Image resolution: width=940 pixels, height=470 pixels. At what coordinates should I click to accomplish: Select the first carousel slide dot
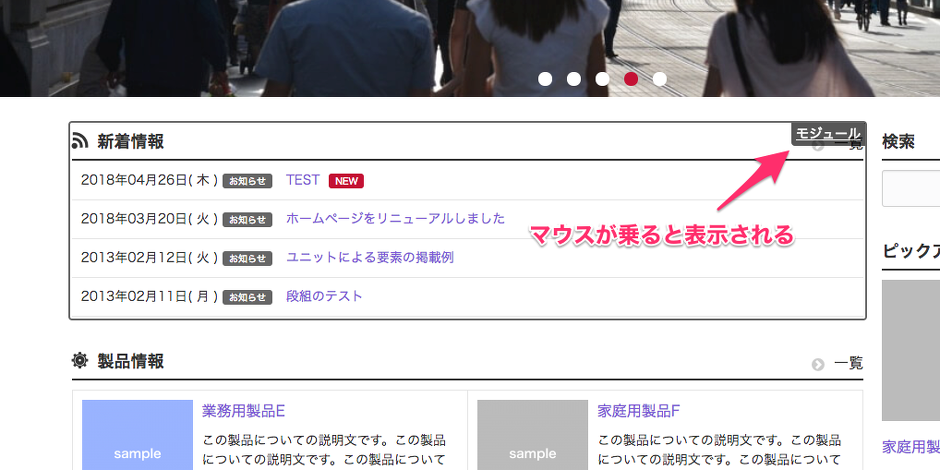[x=545, y=79]
